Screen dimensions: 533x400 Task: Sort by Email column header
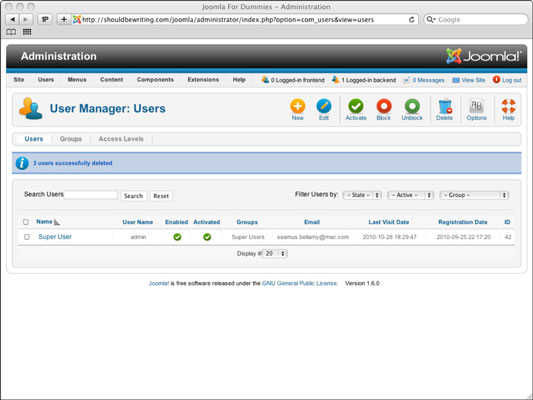pyautogui.click(x=312, y=222)
